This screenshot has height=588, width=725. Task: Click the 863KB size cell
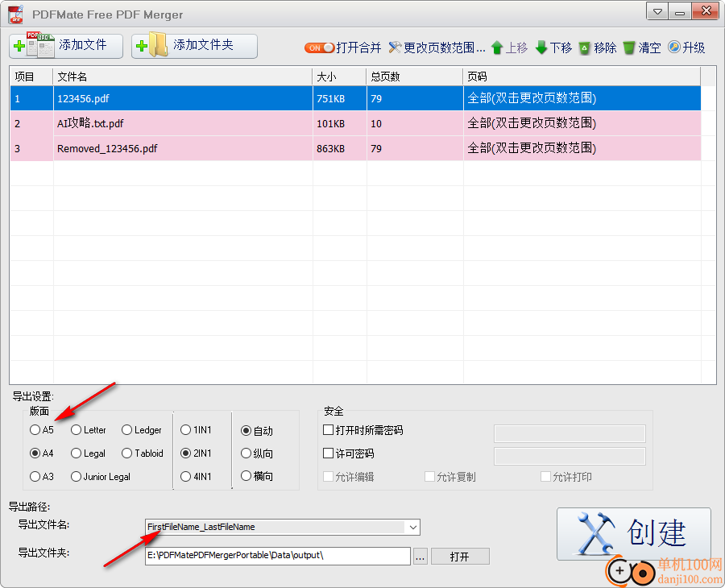click(x=339, y=148)
